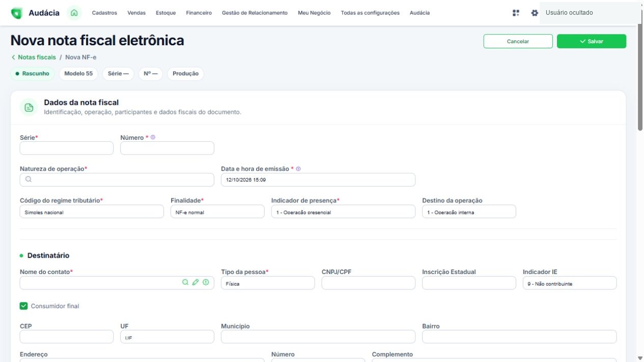Image resolution: width=644 pixels, height=362 pixels.
Task: Click the Usuário ocultado user area
Action: [x=590, y=13]
